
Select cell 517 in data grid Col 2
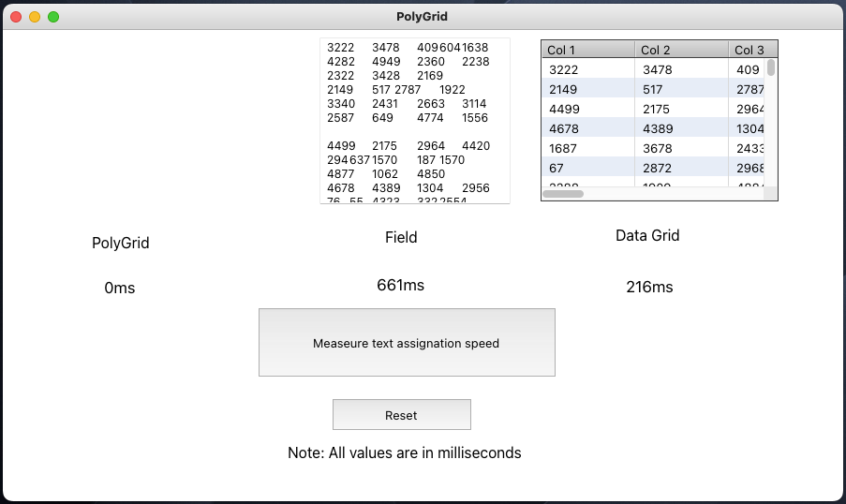coord(652,89)
